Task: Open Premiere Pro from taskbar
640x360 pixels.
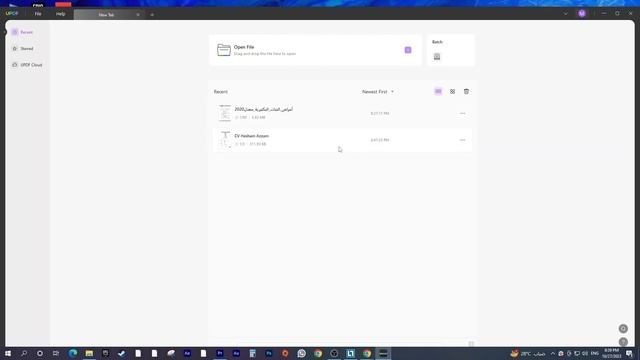Action: point(220,353)
